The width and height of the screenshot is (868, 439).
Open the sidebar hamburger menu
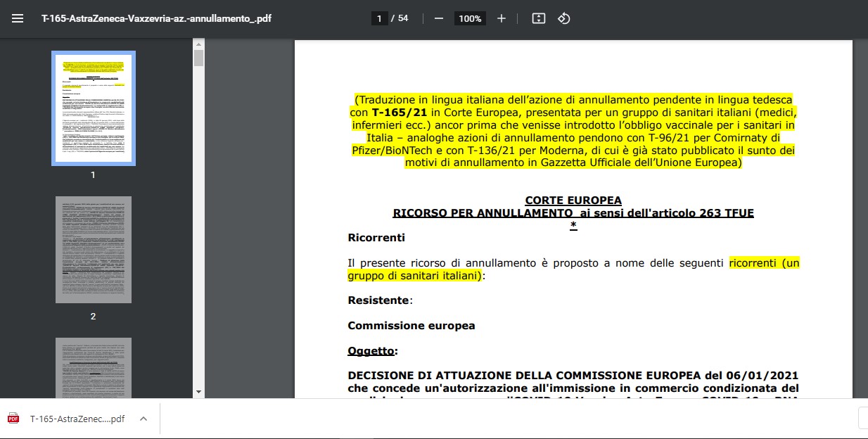(x=18, y=18)
